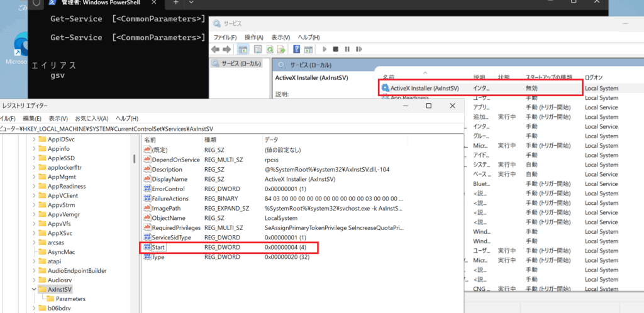Expand the Audiosrv registry key
The image size is (644, 313).
[33, 280]
